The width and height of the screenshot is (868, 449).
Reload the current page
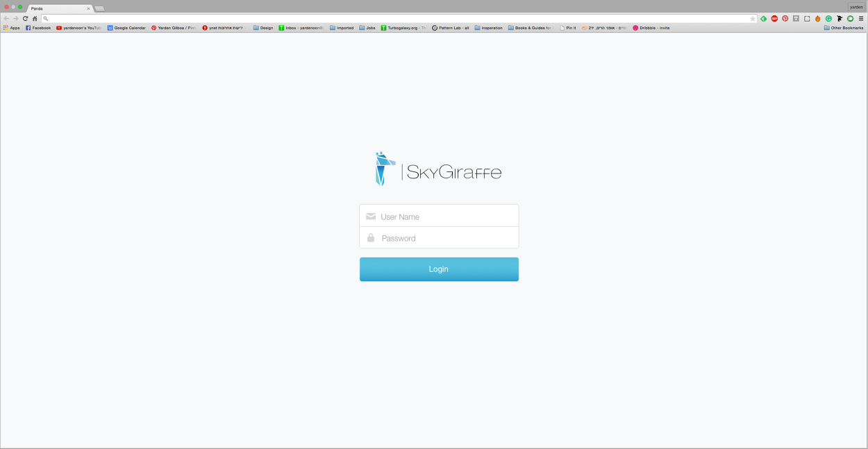point(25,18)
